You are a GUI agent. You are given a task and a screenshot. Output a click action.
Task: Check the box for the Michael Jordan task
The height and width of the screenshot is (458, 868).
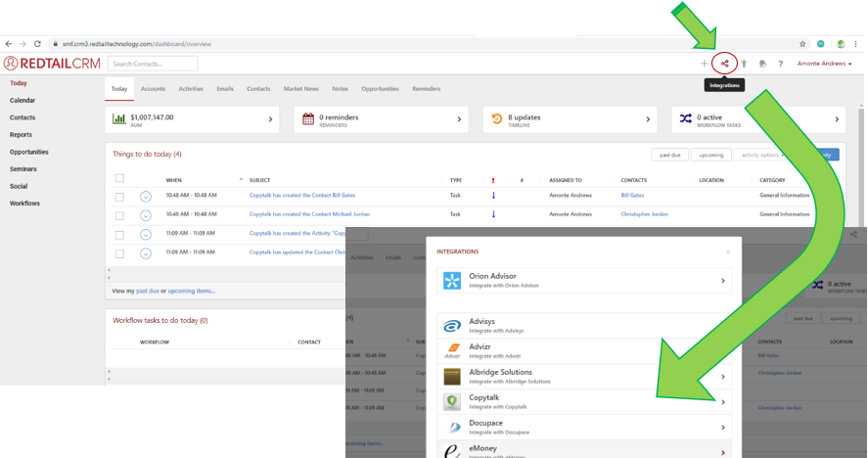tap(119, 216)
